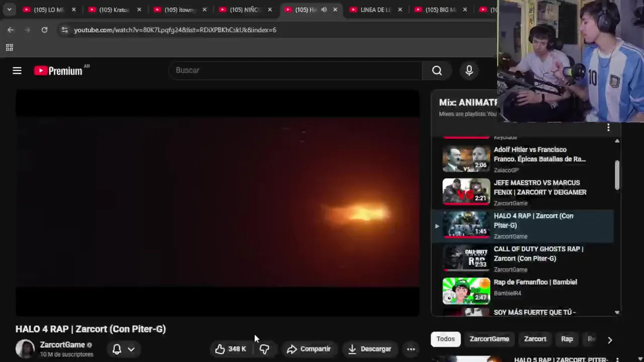Image resolution: width=644 pixels, height=362 pixels.
Task: Open the YouTube hamburger guide menu
Action: 17,71
